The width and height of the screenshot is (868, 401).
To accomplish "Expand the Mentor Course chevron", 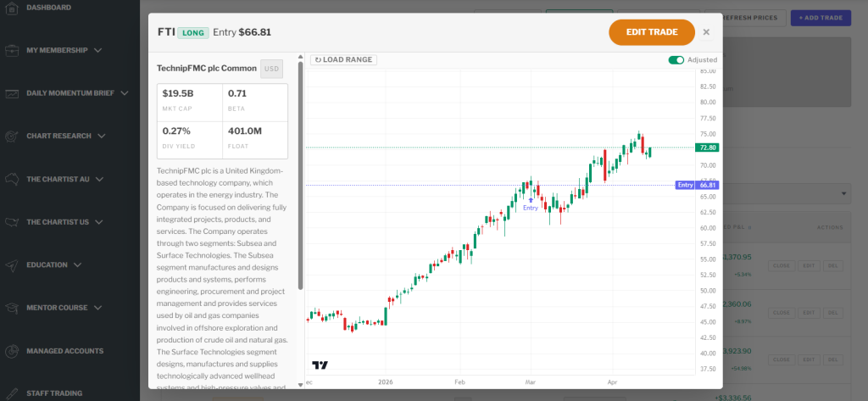I will [98, 308].
